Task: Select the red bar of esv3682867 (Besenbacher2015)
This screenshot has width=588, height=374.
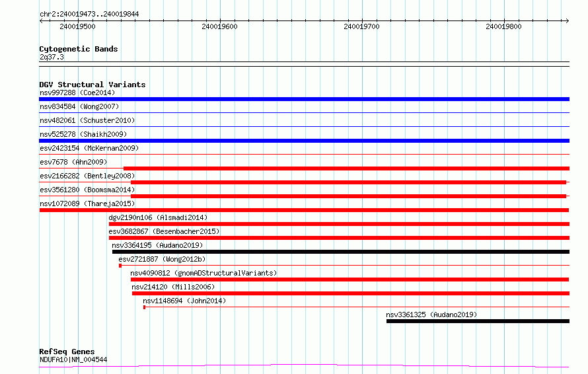Action: [339, 238]
